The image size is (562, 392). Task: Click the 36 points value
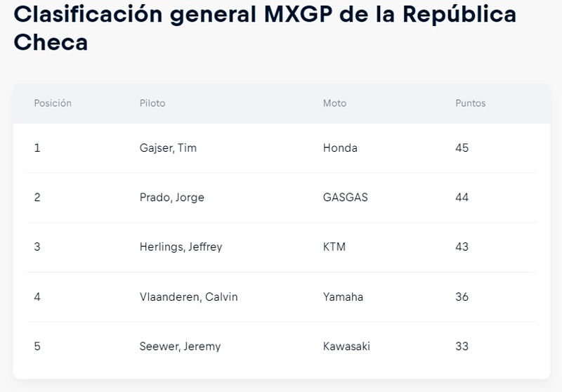point(462,296)
